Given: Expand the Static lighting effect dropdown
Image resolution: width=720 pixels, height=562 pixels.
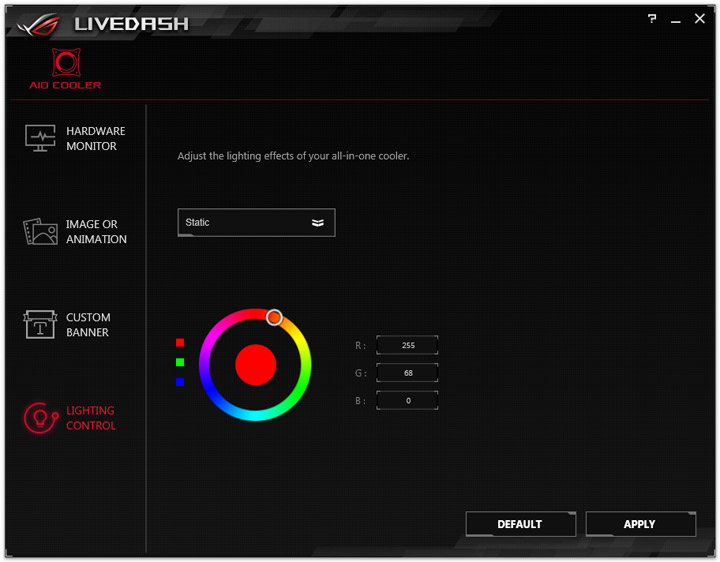Looking at the screenshot, I should click(256, 223).
